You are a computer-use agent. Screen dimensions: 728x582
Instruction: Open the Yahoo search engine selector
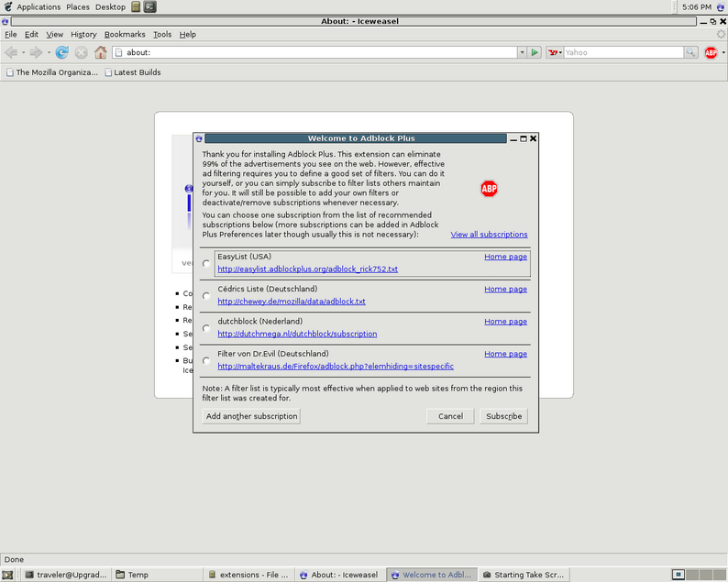tap(555, 52)
